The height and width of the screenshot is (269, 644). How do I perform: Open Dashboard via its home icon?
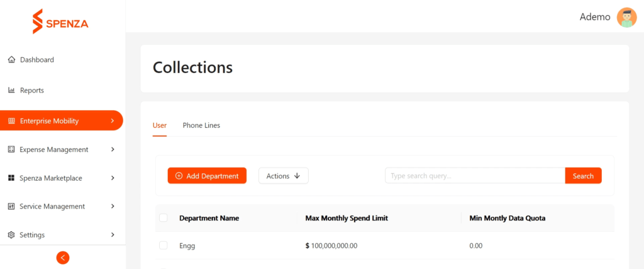click(11, 60)
